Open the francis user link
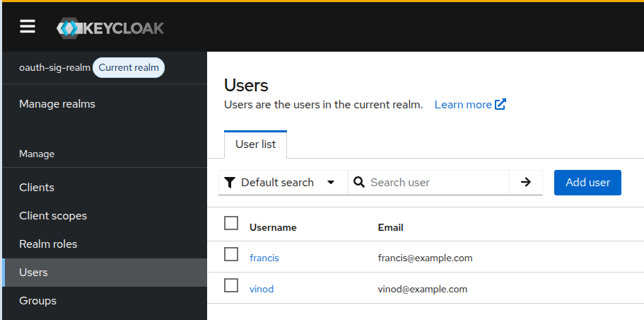 pos(264,258)
